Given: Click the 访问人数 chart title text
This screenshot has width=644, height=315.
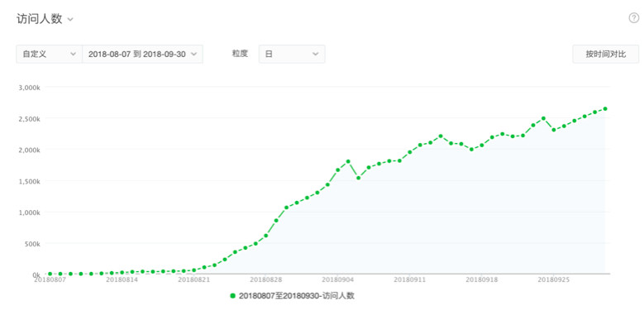Looking at the screenshot, I should [40, 19].
